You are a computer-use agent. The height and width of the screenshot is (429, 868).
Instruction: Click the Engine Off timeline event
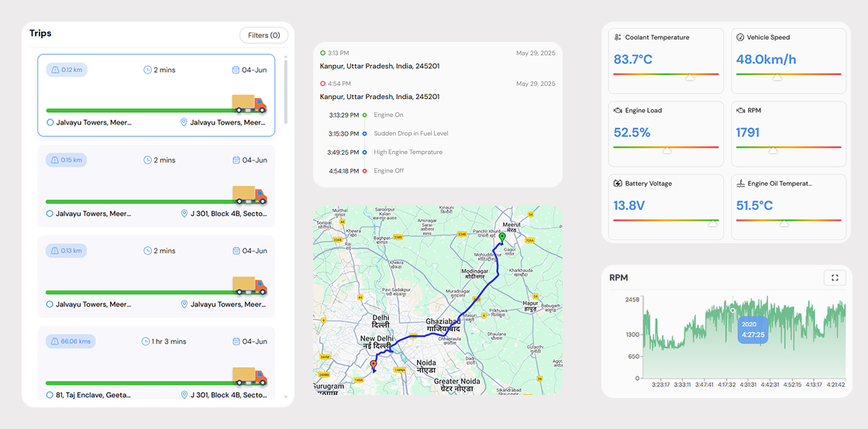[389, 171]
